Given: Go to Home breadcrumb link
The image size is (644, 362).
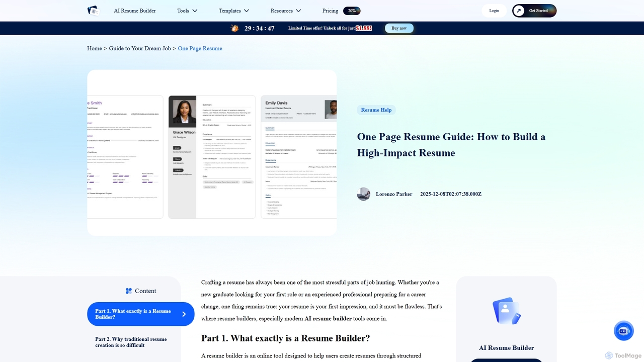Looking at the screenshot, I should tap(95, 48).
